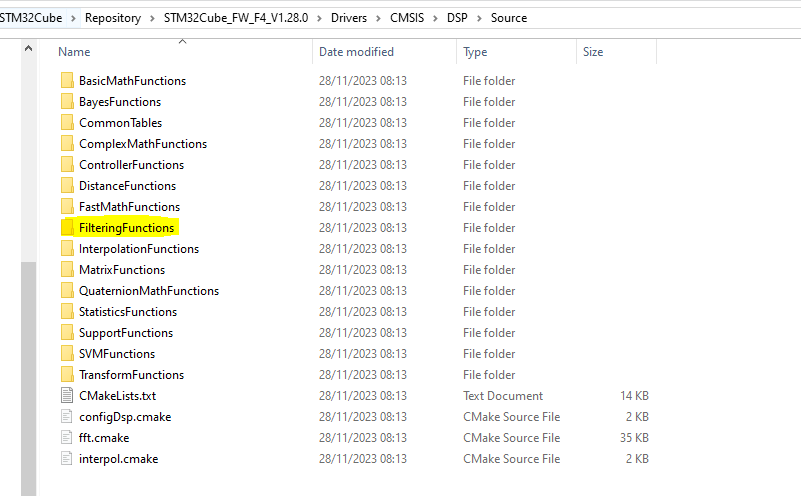
Task: Select the highlighted FilteringFunctions folder icon
Action: click(x=67, y=227)
